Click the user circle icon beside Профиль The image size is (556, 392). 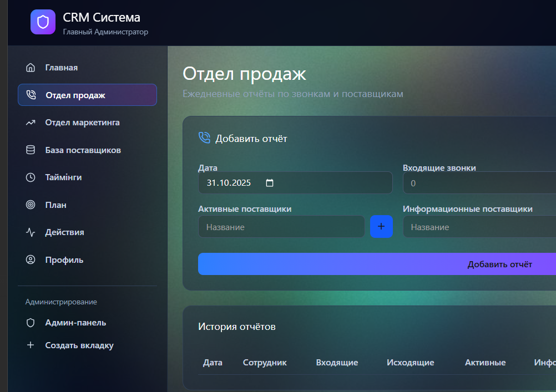click(31, 260)
